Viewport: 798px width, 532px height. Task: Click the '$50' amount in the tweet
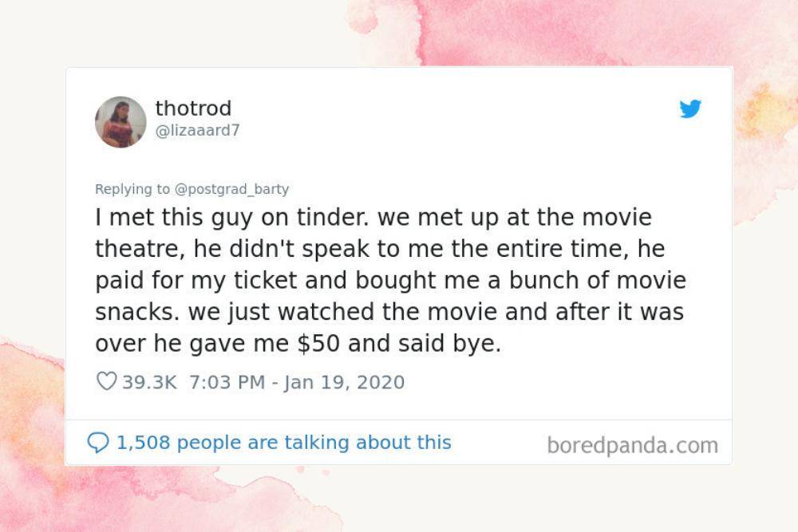coord(318,343)
